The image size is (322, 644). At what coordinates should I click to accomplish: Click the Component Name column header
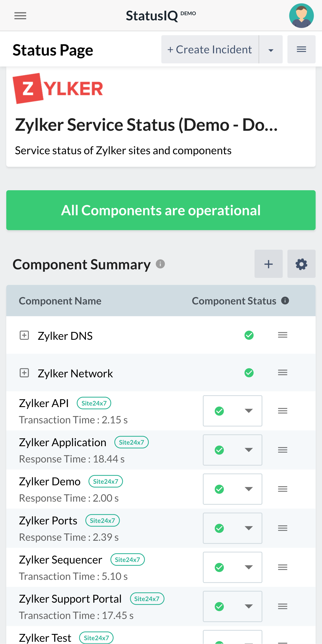pyautogui.click(x=60, y=301)
